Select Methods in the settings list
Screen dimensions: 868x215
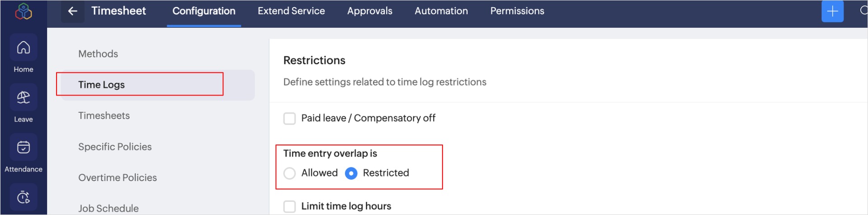(x=98, y=54)
